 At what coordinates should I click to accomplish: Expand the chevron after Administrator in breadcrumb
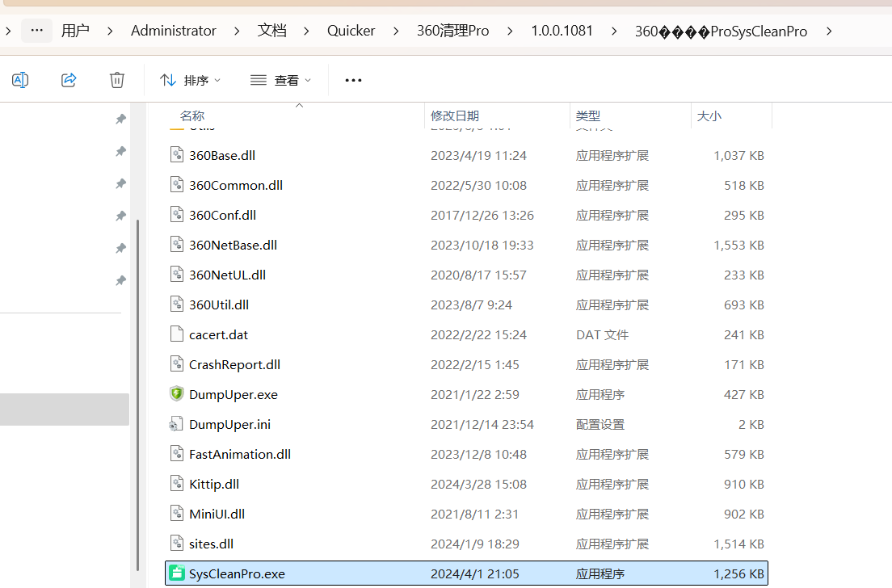point(237,31)
